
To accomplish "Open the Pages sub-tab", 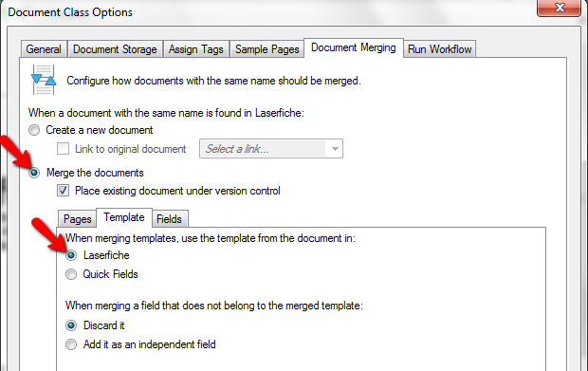I will 77,218.
